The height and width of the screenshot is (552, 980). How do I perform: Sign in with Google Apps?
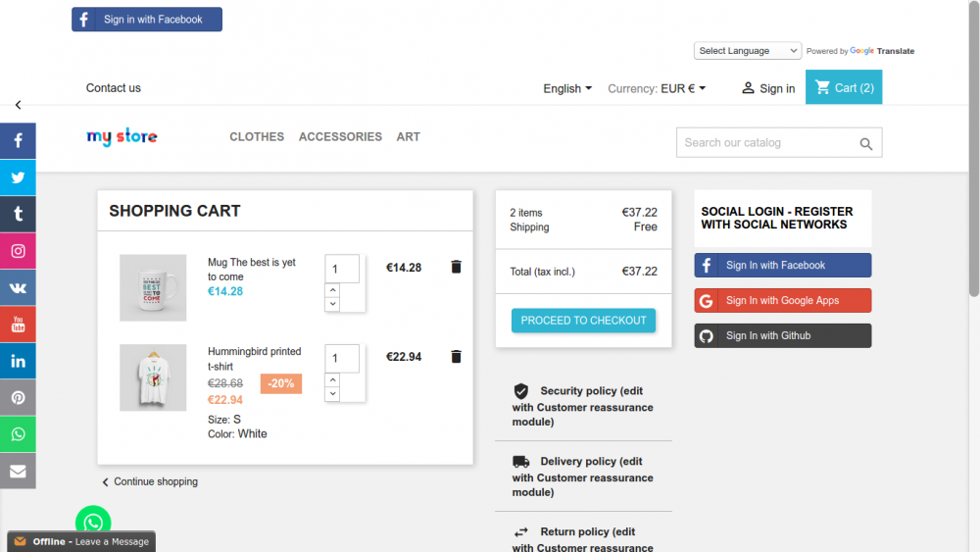(x=782, y=301)
